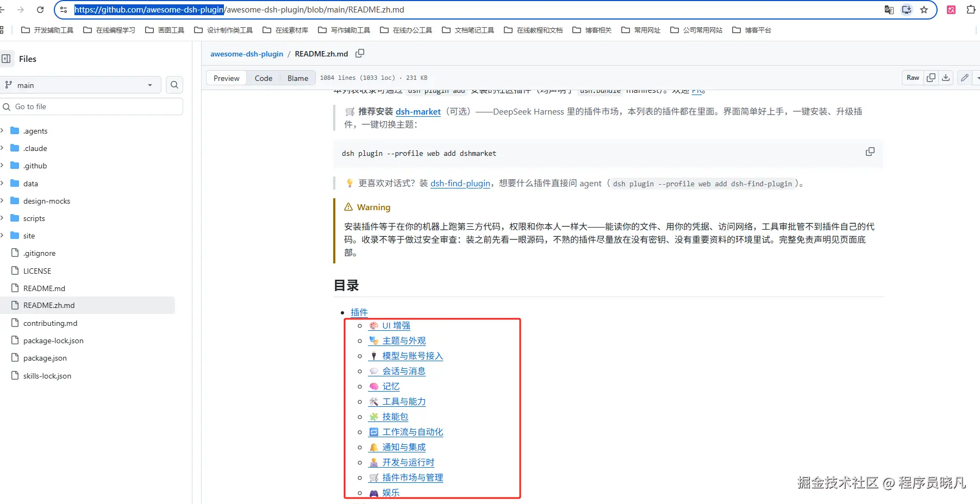This screenshot has height=504, width=980.
Task: Jump to the 开发与运行时 section
Action: tap(402, 462)
